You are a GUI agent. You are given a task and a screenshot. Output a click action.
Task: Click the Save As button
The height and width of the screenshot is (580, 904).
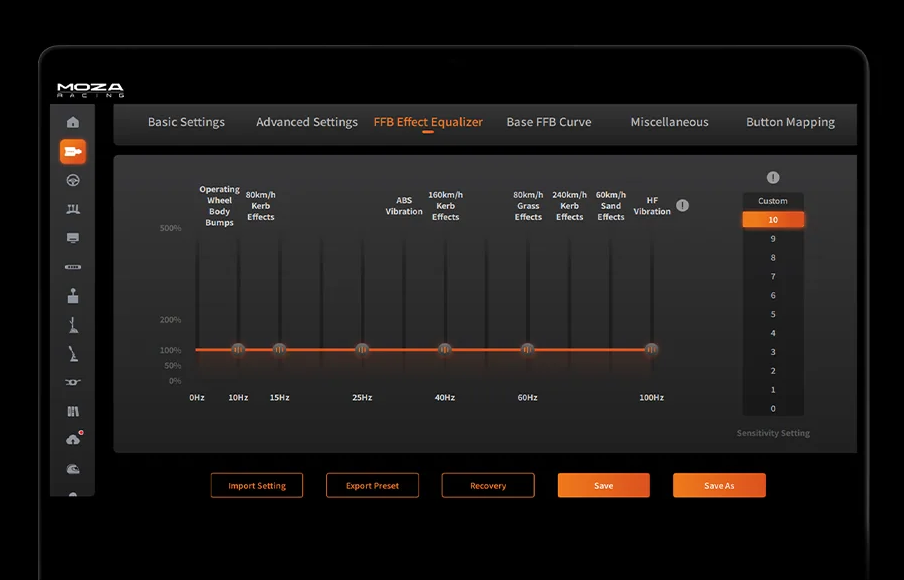tap(719, 486)
